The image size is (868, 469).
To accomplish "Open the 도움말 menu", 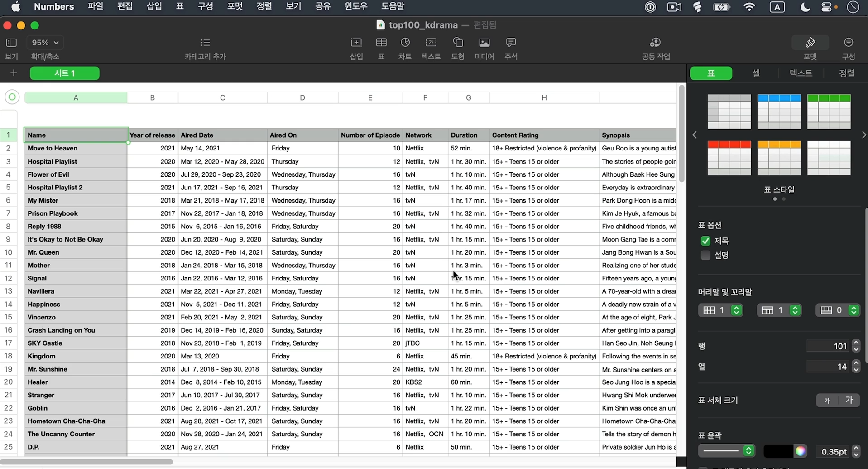I will [393, 6].
